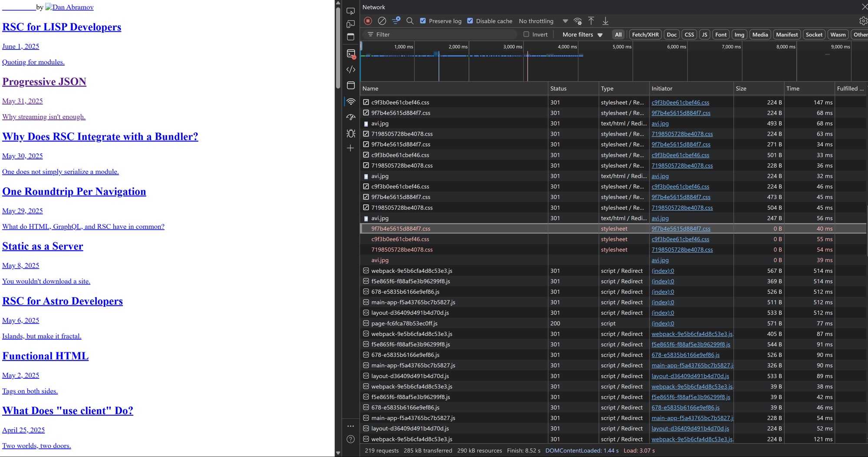Screen dimensions: 868x457
Task: Clear the network log
Action: click(382, 21)
